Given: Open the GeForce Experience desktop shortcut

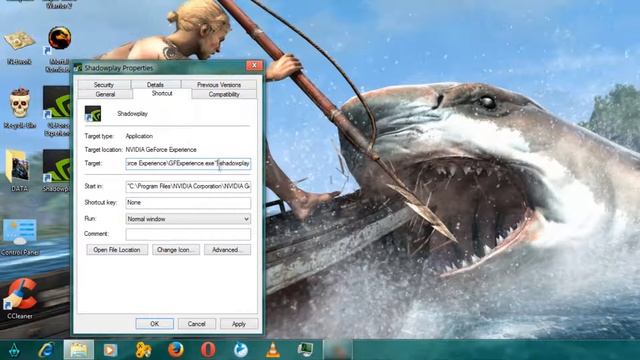Looking at the screenshot, I should tap(57, 110).
